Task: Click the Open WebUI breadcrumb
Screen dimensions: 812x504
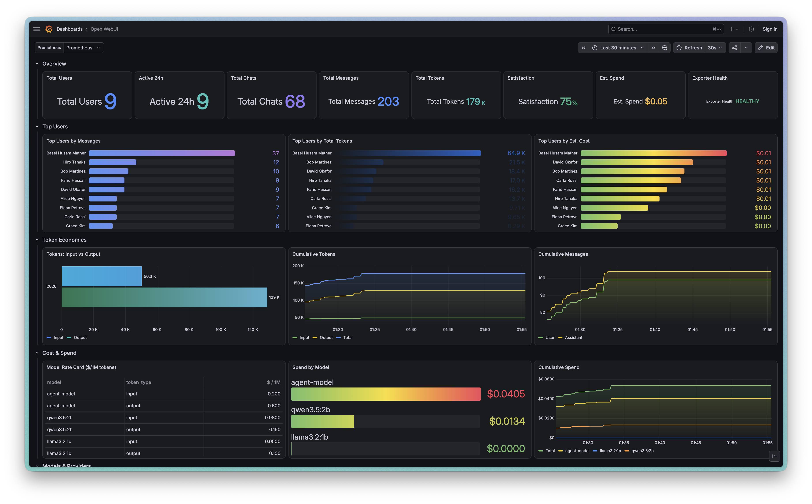Action: [104, 29]
